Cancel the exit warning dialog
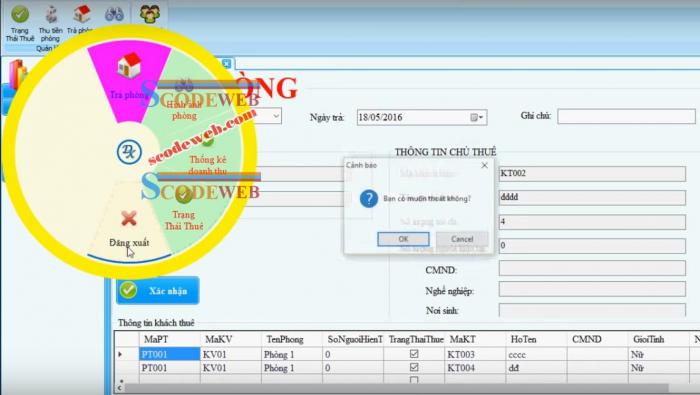Screen dimensions: 700x395 pos(462,239)
